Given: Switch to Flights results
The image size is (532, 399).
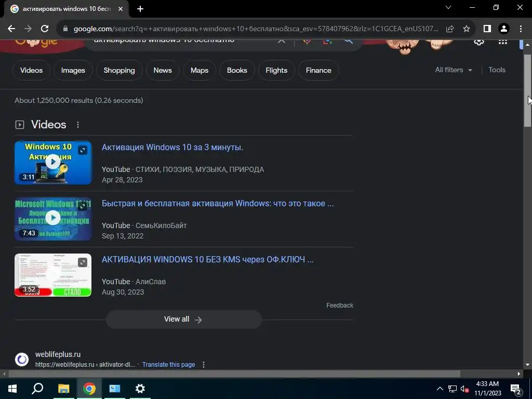Looking at the screenshot, I should 276,70.
